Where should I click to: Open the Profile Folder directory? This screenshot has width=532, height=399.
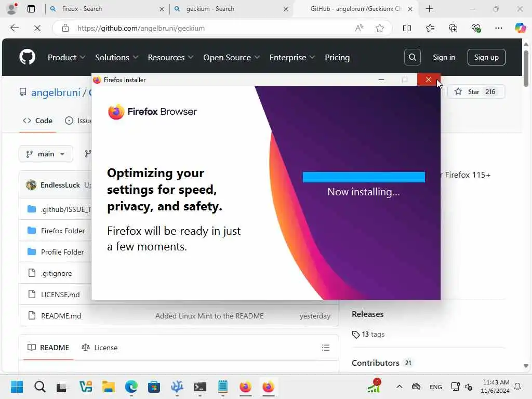click(62, 252)
